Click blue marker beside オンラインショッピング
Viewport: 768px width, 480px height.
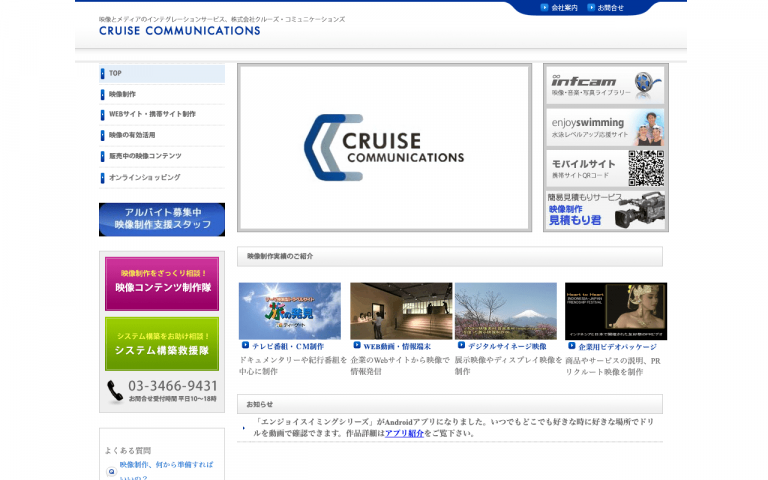pyautogui.click(x=102, y=178)
